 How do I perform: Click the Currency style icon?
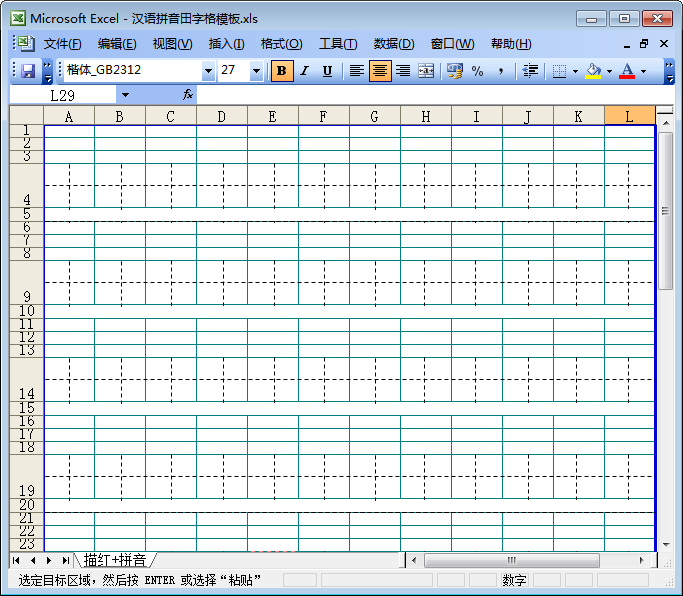455,71
